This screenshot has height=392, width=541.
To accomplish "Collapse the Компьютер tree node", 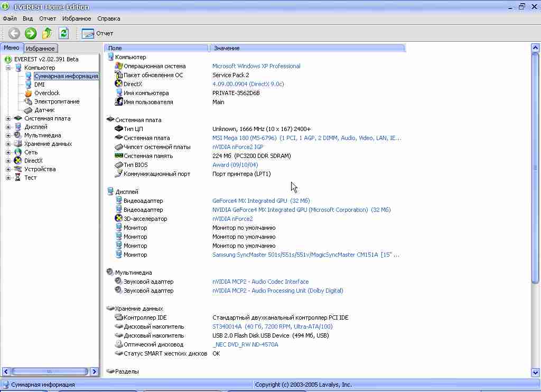I will click(8, 68).
